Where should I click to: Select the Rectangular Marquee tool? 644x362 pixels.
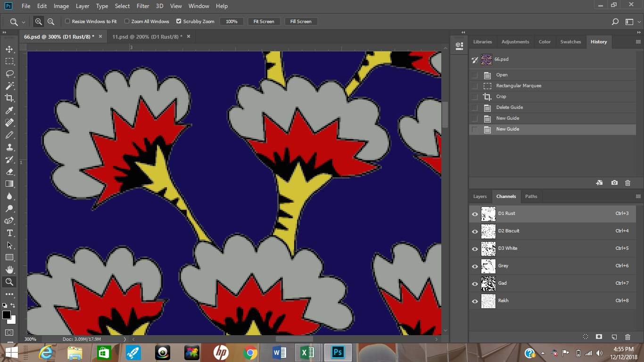(x=9, y=61)
